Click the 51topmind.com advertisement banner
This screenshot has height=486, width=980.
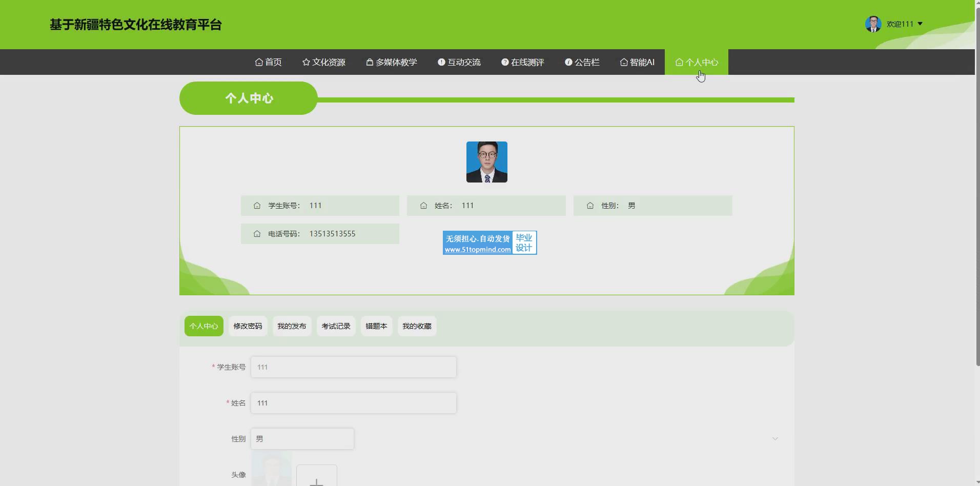tap(489, 243)
